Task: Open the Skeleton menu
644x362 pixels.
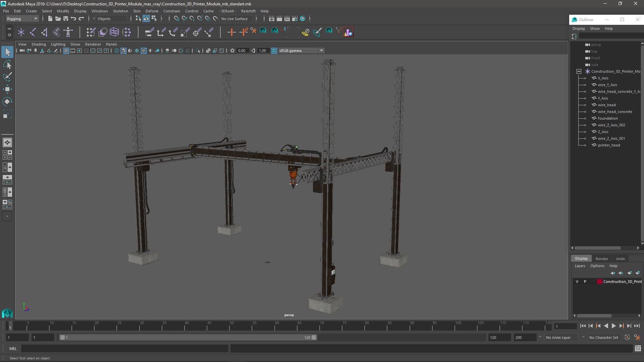Action: click(120, 11)
